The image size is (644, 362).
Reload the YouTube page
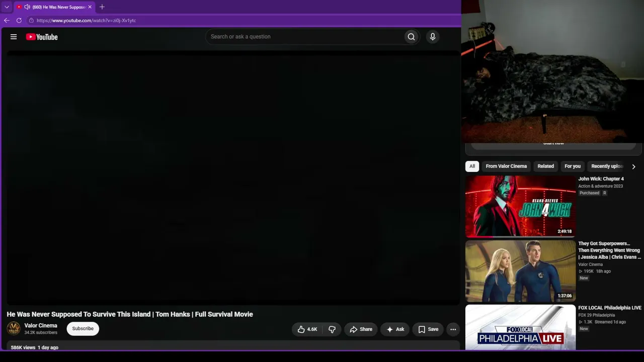coord(19,21)
